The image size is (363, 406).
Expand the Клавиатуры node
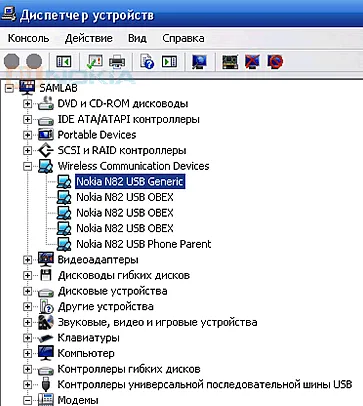(x=28, y=338)
